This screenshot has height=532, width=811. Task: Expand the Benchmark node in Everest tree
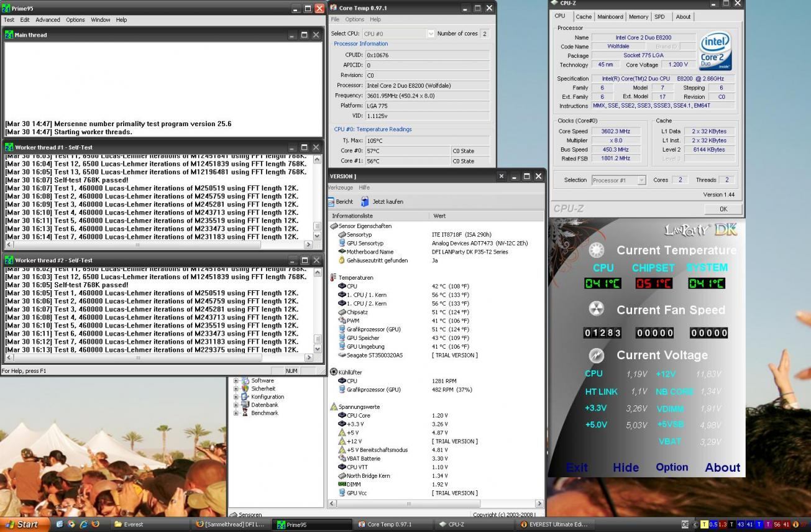[236, 413]
